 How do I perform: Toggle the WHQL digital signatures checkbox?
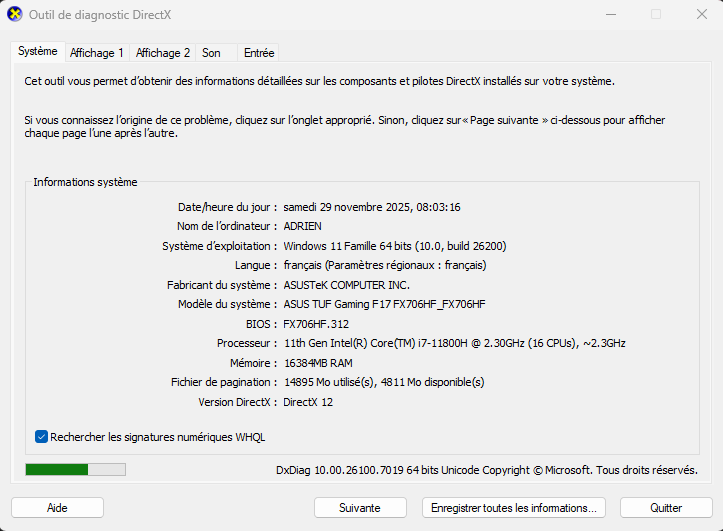pos(42,437)
